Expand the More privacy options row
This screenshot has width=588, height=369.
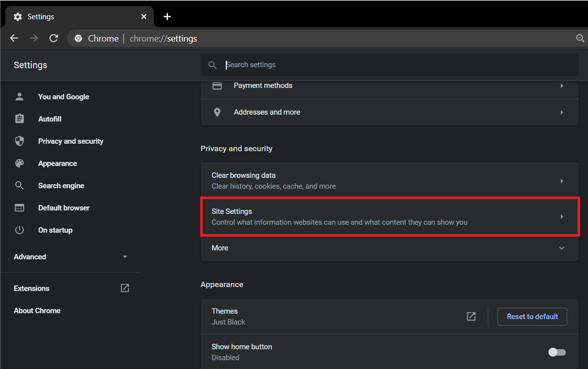click(x=561, y=248)
